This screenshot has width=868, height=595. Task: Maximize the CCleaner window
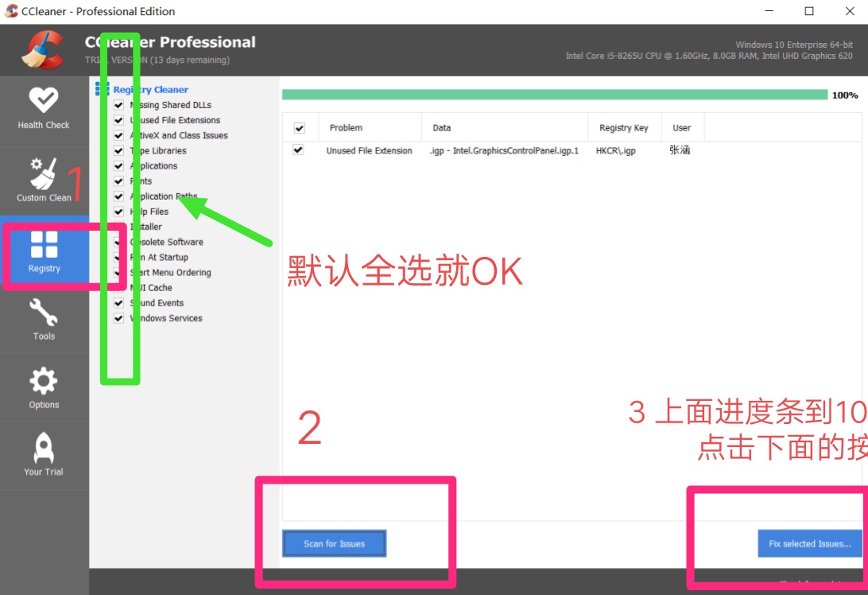pos(809,11)
